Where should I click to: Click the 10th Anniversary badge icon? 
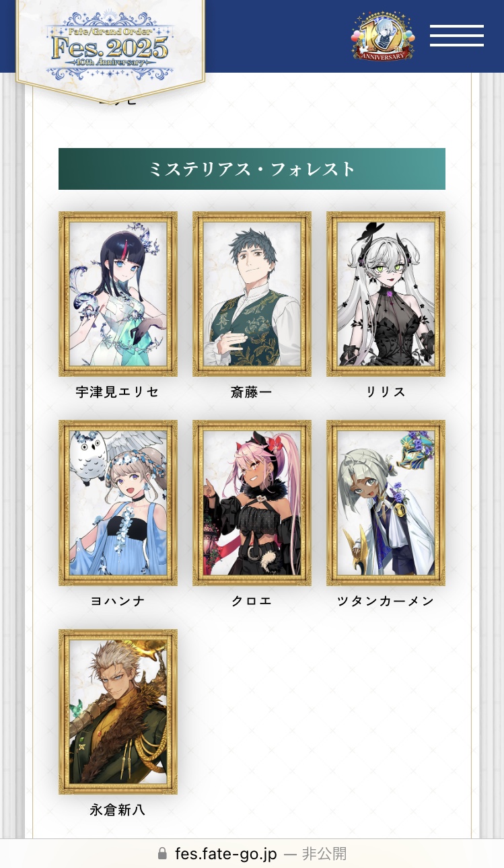pos(383,36)
